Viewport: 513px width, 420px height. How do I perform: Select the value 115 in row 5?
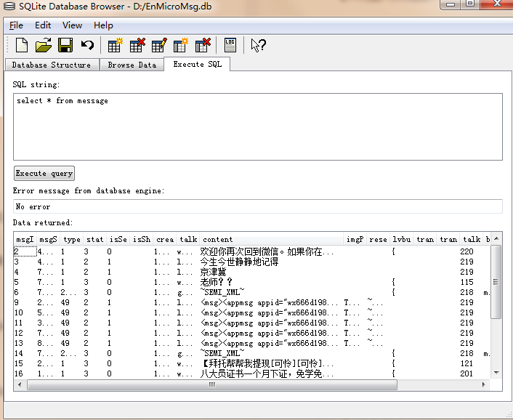click(x=466, y=282)
